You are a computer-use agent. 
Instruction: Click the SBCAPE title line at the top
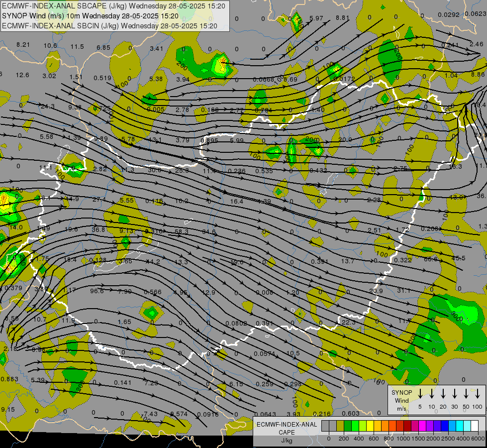[113, 6]
